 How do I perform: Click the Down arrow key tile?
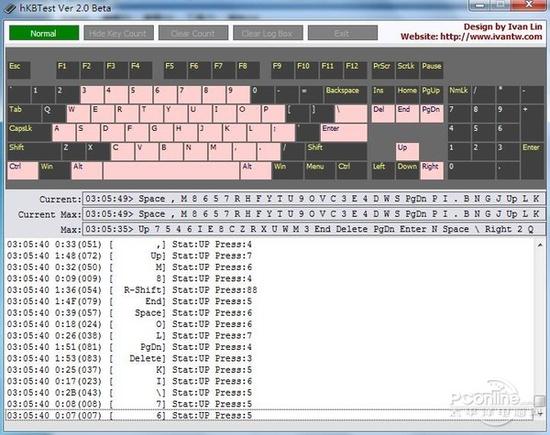[407, 170]
